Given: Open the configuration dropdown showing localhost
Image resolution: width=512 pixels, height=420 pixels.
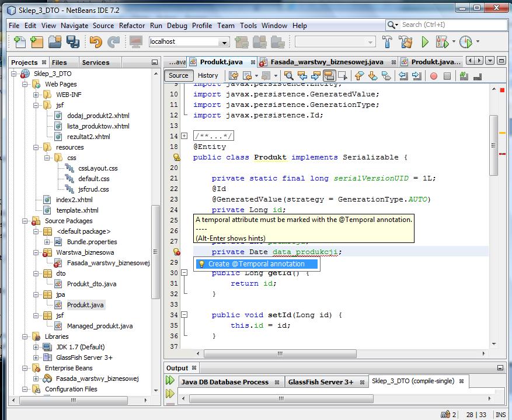Looking at the screenshot, I should (189, 42).
